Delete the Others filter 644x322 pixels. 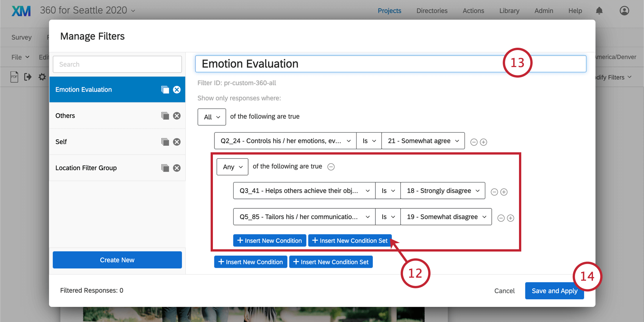177,116
